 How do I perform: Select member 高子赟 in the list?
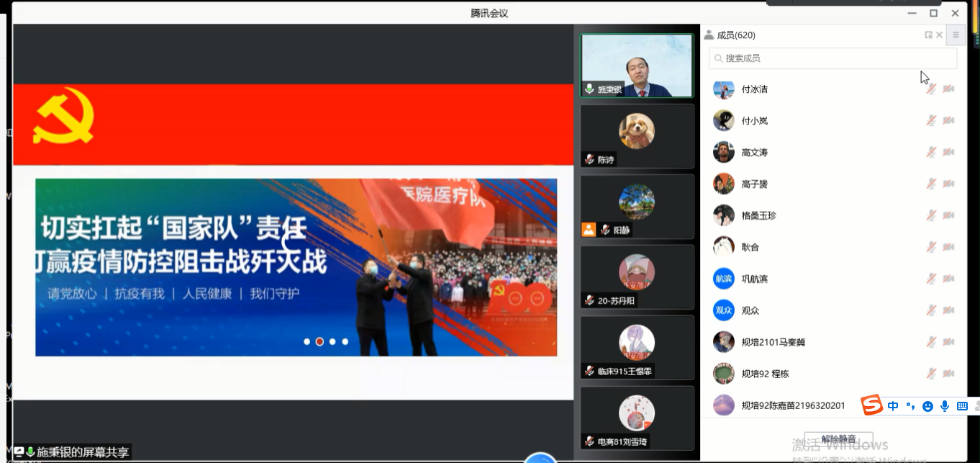[835, 184]
